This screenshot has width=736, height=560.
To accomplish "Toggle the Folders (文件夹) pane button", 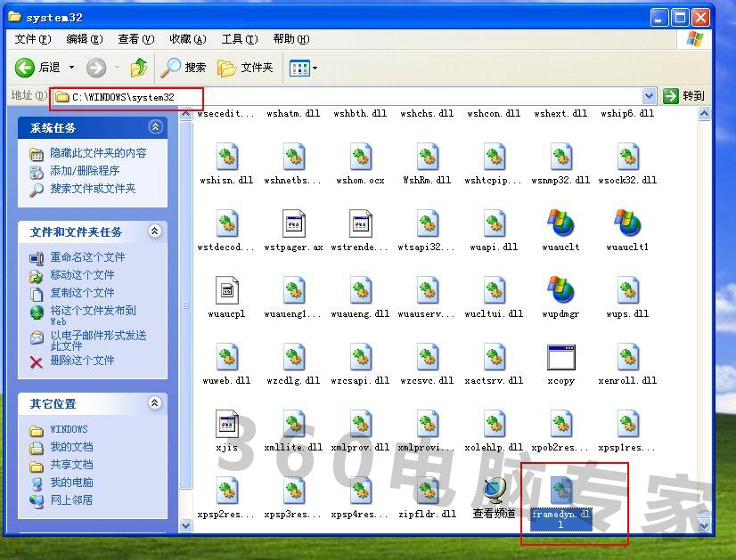I will [x=245, y=68].
